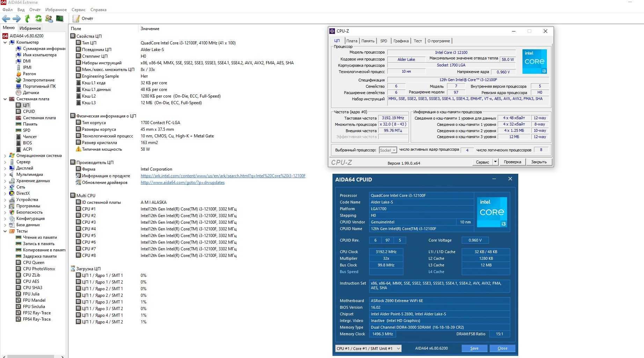The height and width of the screenshot is (358, 644).
Task: Open the Сервис dropdown arrow in CPU-Z
Action: click(495, 162)
